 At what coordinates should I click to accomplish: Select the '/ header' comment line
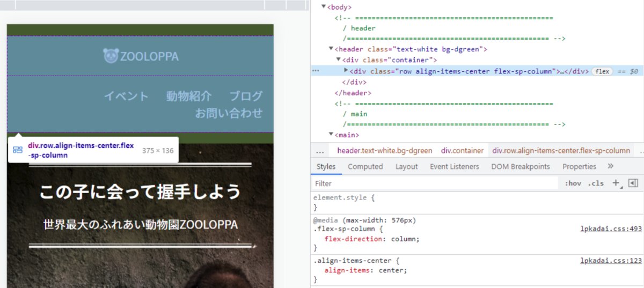click(359, 28)
